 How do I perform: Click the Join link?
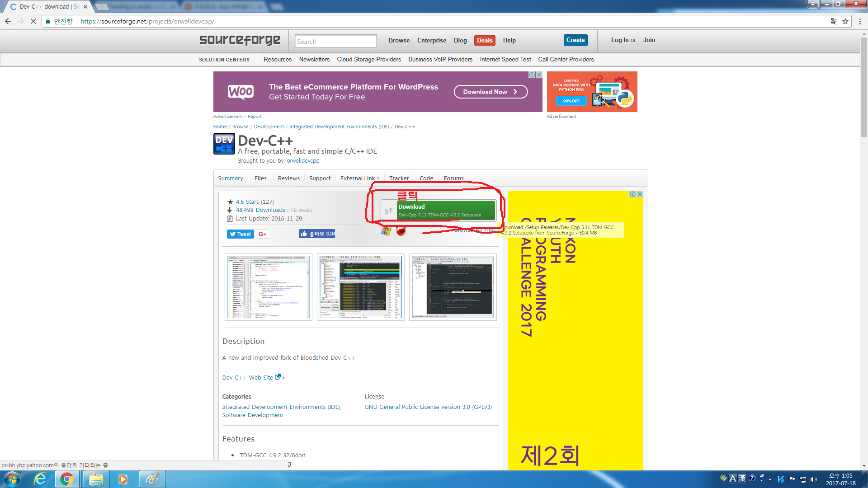(x=649, y=40)
